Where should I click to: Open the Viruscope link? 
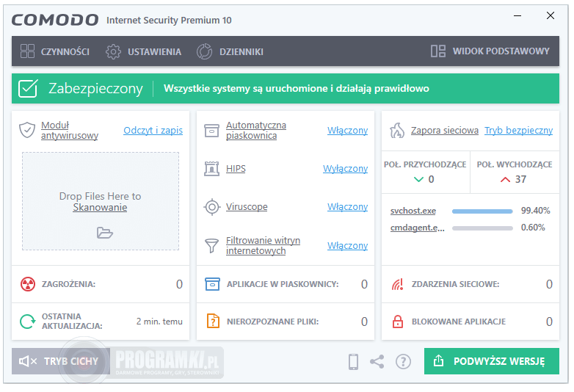click(247, 207)
